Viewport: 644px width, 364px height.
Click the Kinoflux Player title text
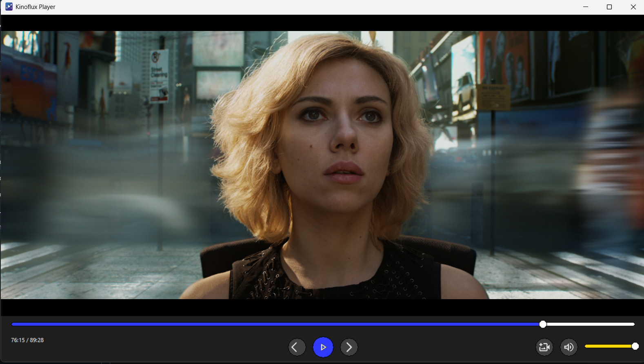click(x=36, y=7)
